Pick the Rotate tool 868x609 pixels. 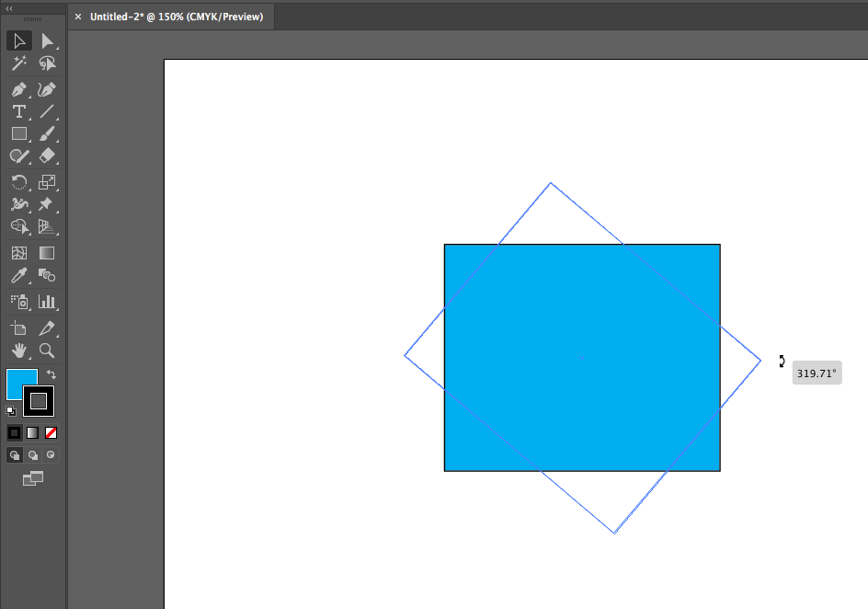pyautogui.click(x=18, y=181)
